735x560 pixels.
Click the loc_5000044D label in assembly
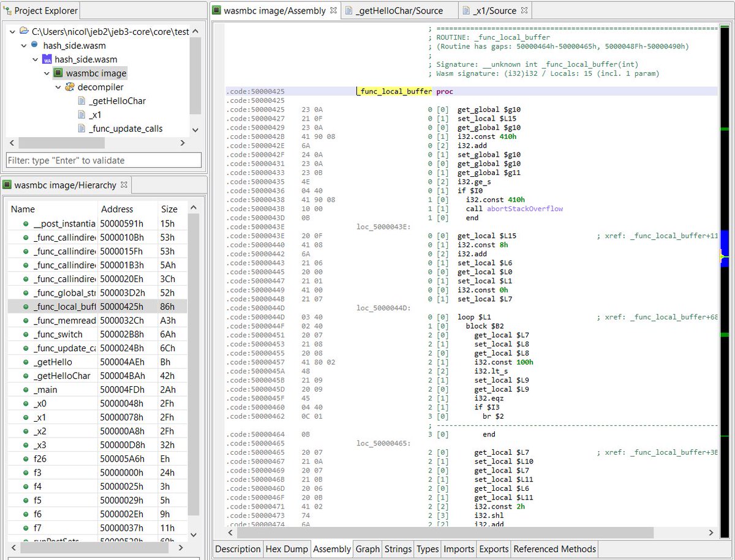(385, 308)
